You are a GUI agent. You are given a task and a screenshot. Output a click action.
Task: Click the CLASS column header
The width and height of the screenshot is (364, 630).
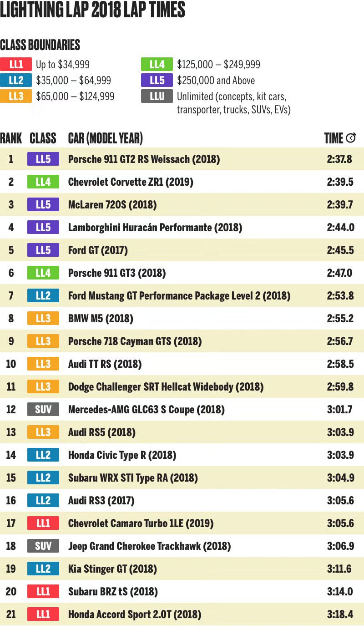click(x=43, y=138)
